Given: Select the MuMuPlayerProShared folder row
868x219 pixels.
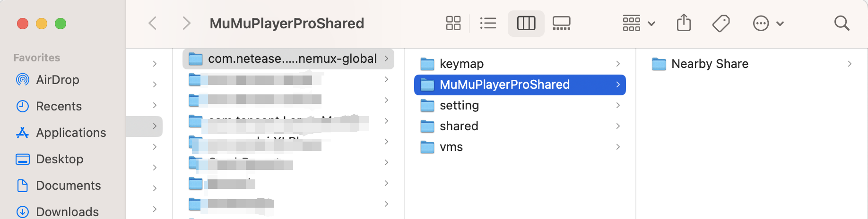Looking at the screenshot, I should [520, 84].
